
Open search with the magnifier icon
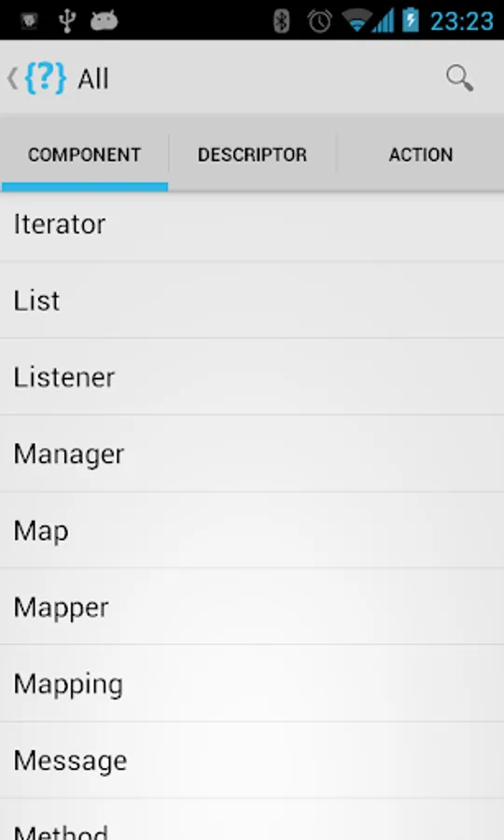[x=459, y=78]
